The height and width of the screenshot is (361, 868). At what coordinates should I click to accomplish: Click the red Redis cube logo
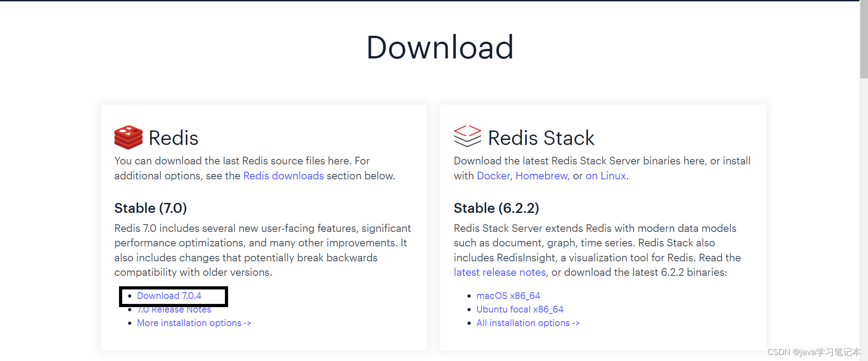[129, 137]
